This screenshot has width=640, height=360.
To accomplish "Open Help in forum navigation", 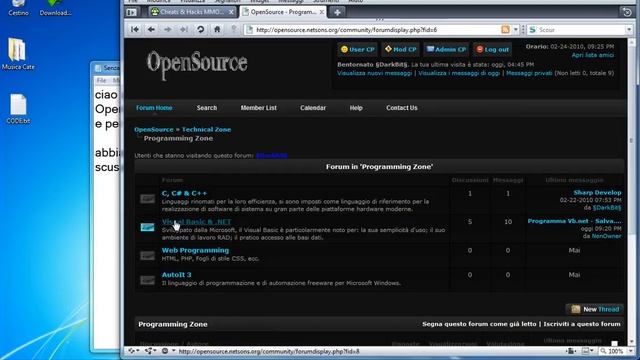I will click(356, 108).
